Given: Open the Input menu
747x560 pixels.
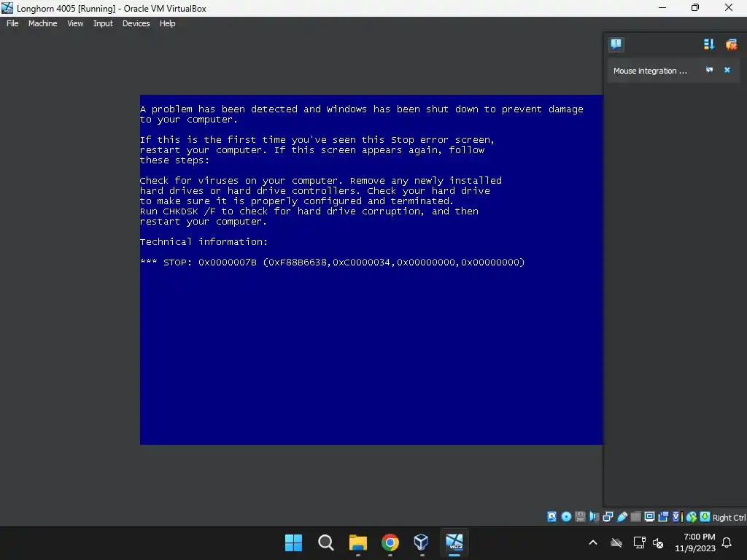Looking at the screenshot, I should click(x=103, y=23).
